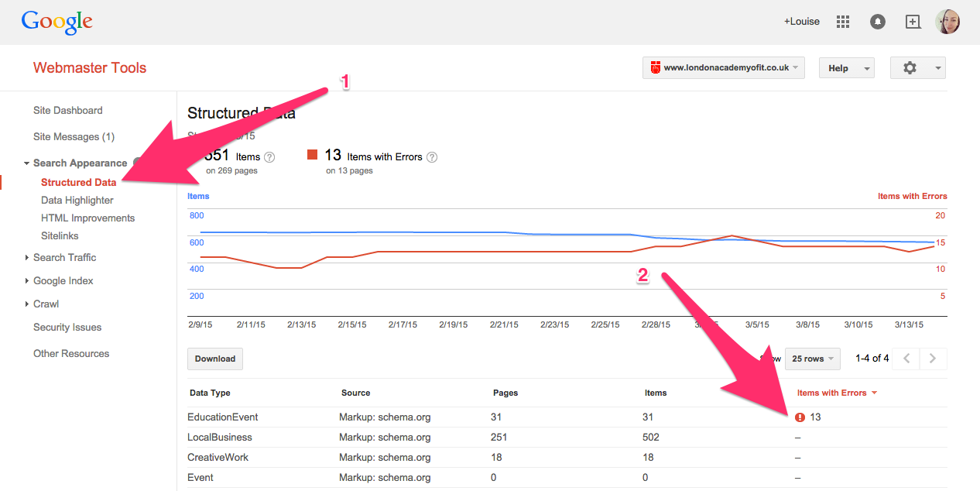Open Site Messages (1)
This screenshot has height=491, width=980.
(74, 136)
